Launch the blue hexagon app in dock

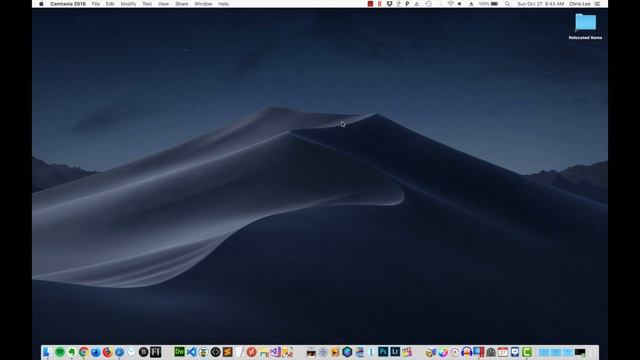pos(347,352)
